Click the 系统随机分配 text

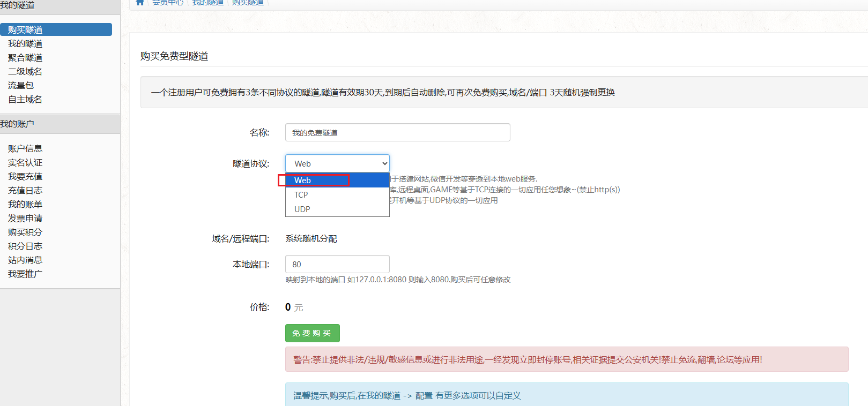click(311, 238)
